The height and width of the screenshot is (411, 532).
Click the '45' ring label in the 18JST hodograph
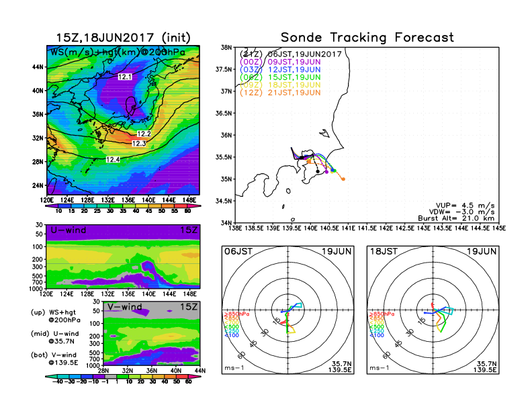(398, 343)
